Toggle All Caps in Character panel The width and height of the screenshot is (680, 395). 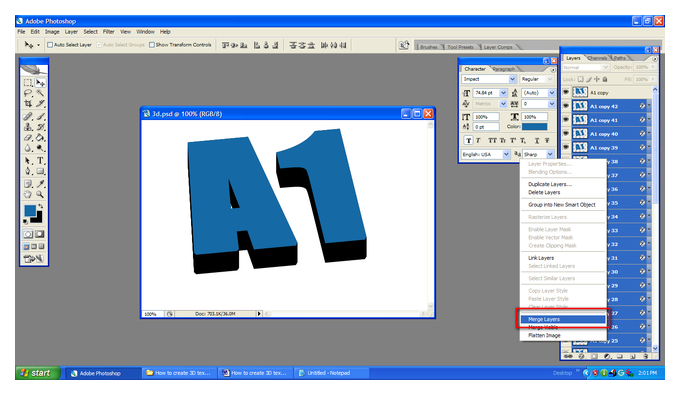[492, 140]
